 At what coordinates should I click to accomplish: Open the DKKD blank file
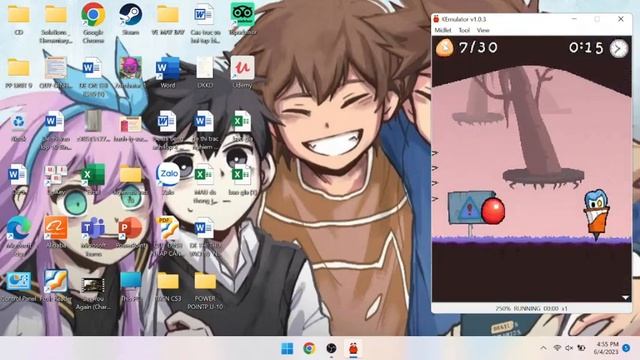click(x=204, y=73)
